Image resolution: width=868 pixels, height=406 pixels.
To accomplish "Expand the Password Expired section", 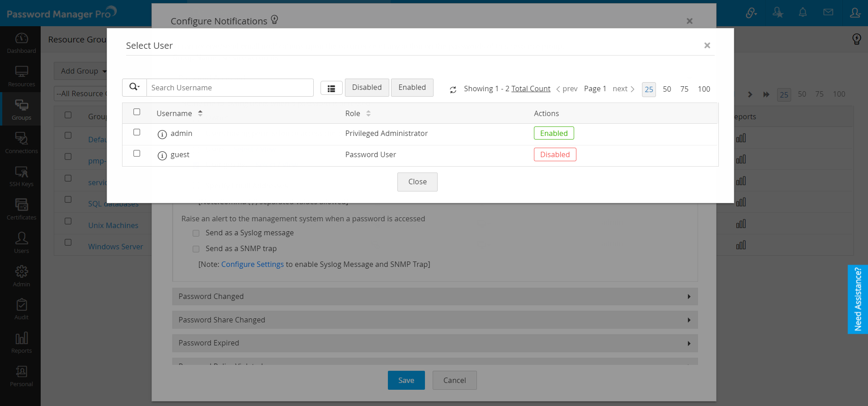I will pyautogui.click(x=435, y=343).
